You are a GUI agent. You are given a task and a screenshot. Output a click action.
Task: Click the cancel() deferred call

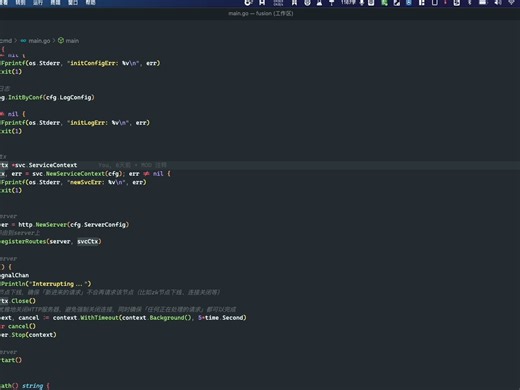(22, 326)
